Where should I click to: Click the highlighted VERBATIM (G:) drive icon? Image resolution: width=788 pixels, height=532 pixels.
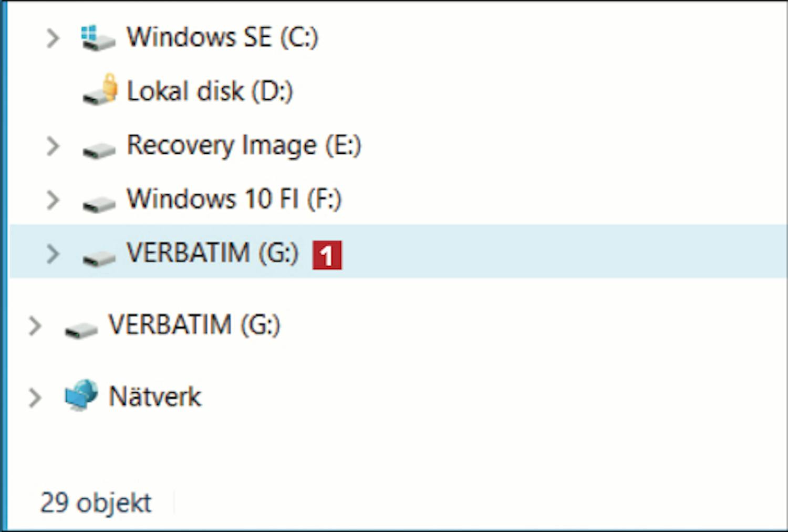pyautogui.click(x=99, y=258)
